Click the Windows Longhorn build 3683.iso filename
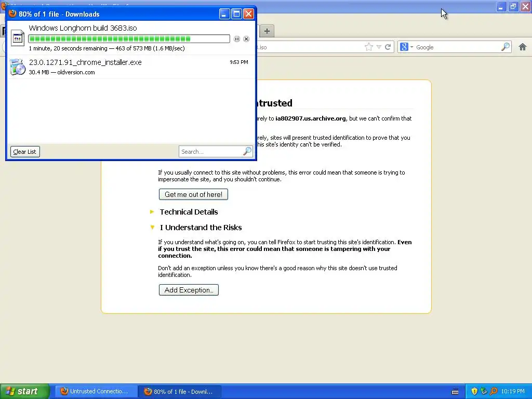This screenshot has width=532, height=399. pyautogui.click(x=83, y=28)
